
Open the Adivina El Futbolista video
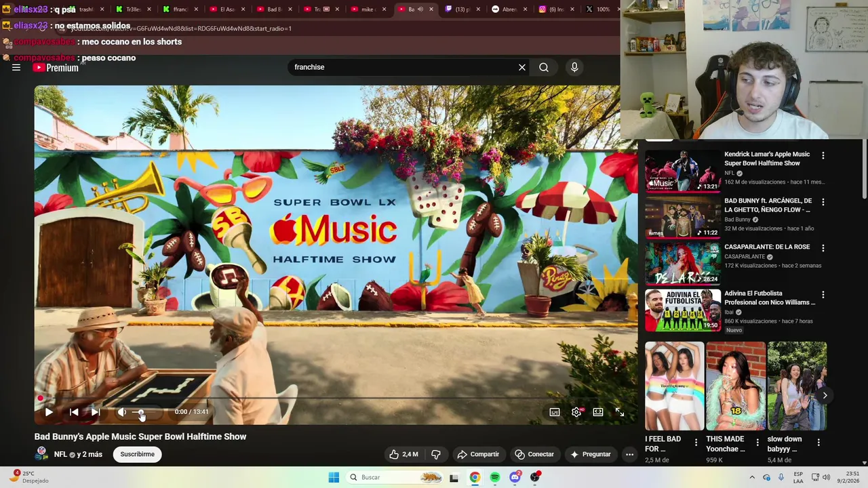coord(683,310)
